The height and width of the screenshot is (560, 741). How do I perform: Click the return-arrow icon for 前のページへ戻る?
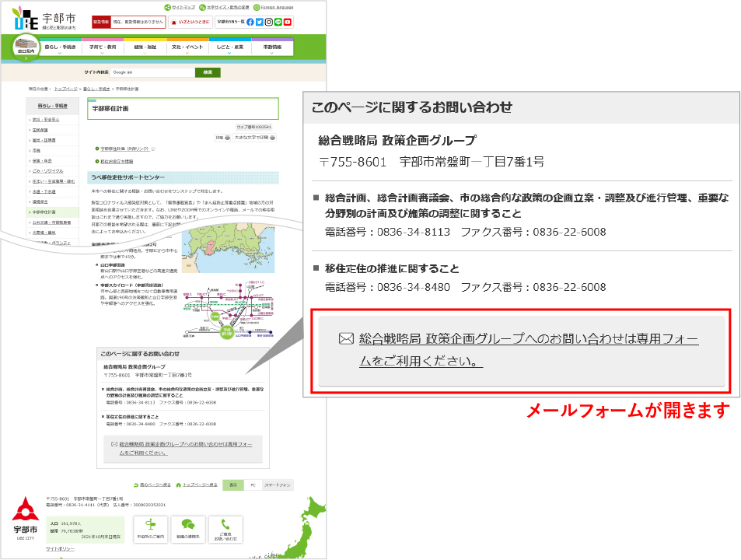click(x=136, y=485)
